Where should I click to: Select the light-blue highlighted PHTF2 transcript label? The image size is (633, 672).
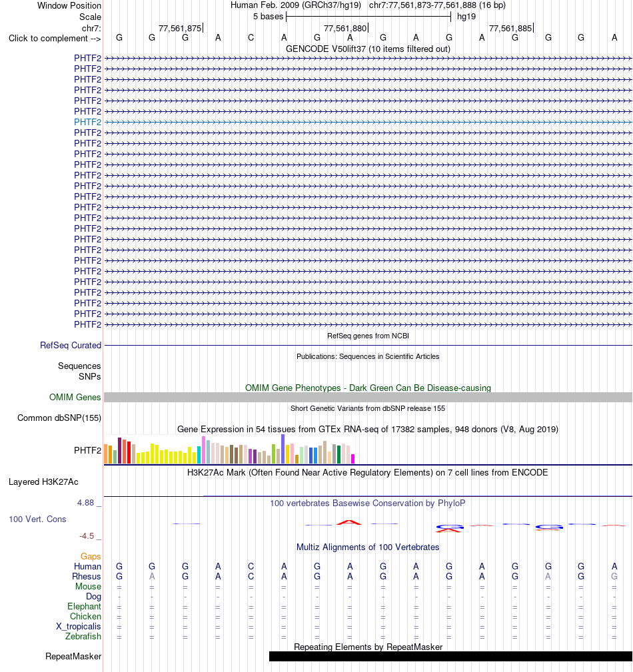tap(87, 122)
